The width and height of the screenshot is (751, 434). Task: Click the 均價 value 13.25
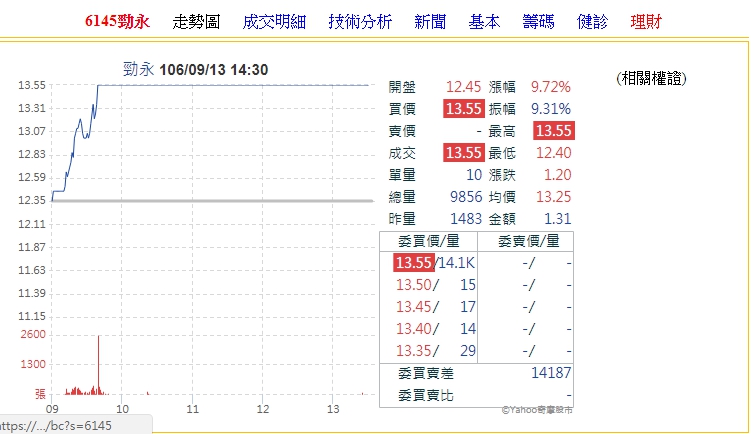[x=554, y=197]
